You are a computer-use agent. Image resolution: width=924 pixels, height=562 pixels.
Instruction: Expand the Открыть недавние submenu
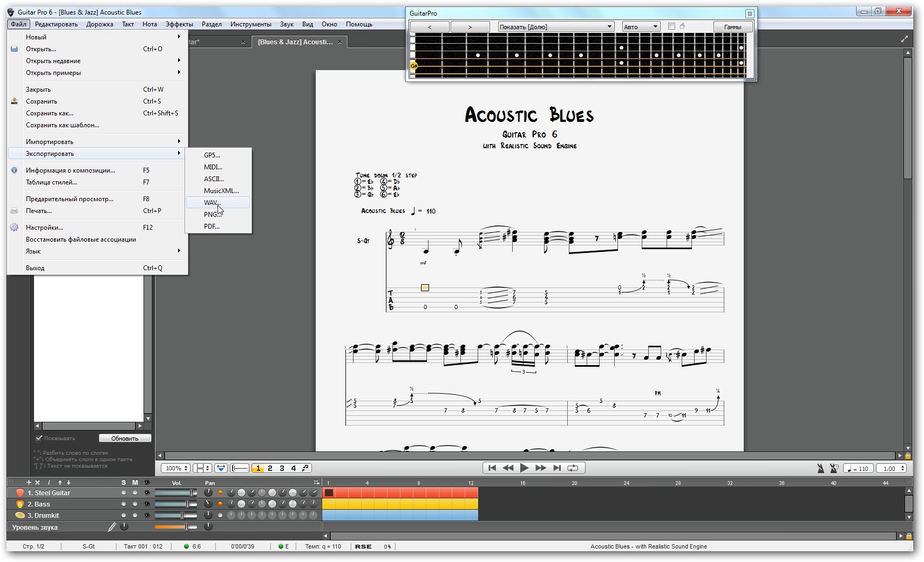click(x=98, y=60)
